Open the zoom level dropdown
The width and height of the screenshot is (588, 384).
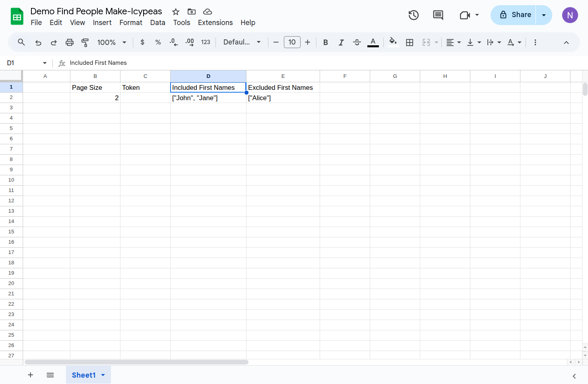[x=112, y=42]
